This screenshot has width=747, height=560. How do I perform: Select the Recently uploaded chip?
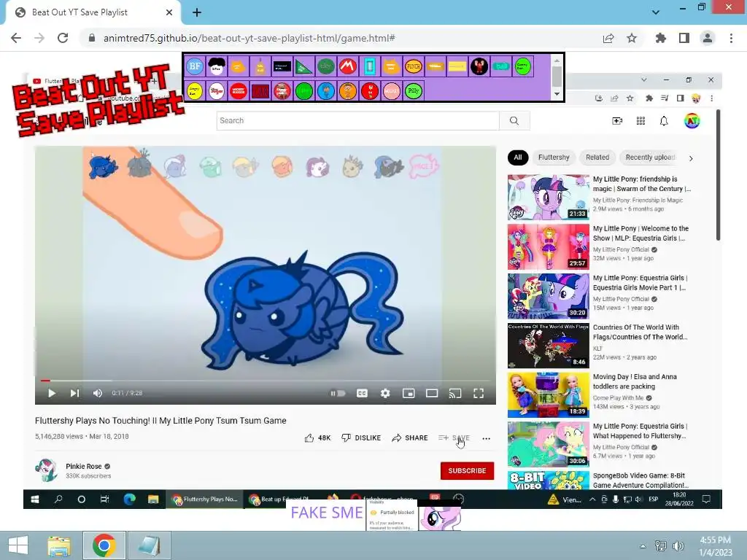click(650, 157)
